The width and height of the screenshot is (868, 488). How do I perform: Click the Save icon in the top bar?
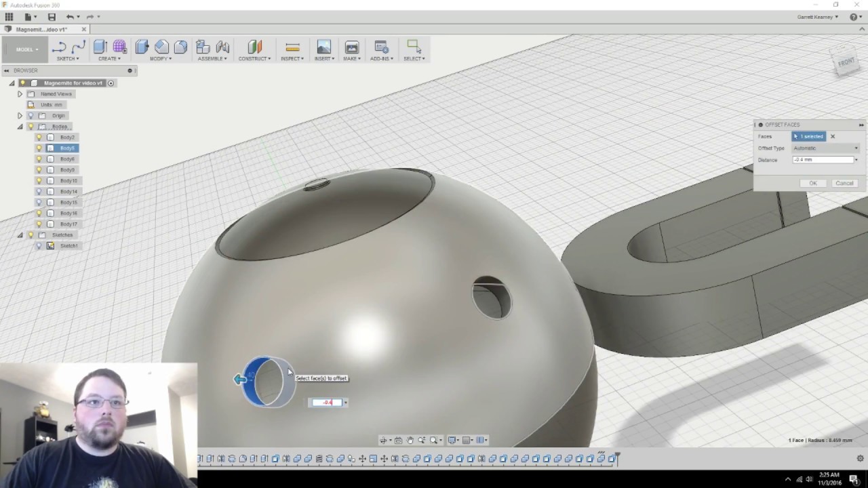(x=52, y=17)
